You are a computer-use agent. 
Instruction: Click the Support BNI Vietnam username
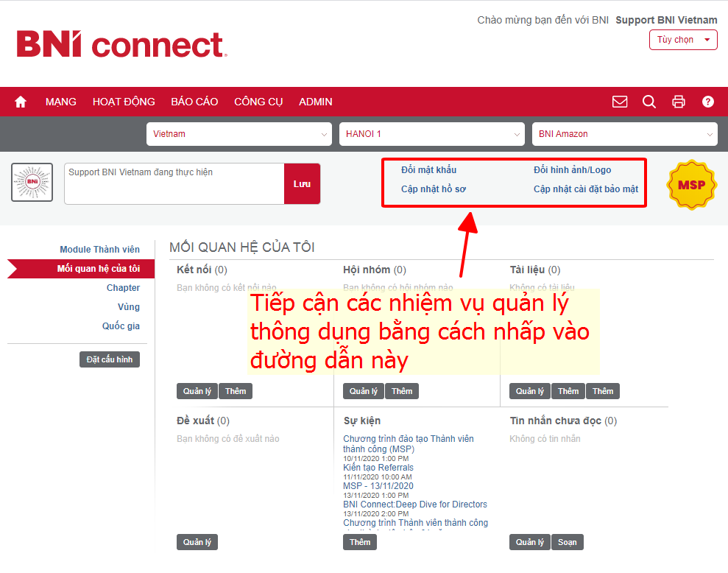click(x=666, y=20)
